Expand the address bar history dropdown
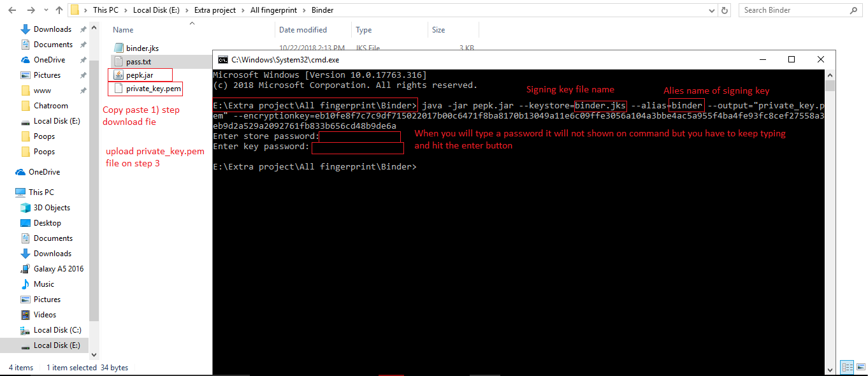868x376 pixels. click(711, 10)
